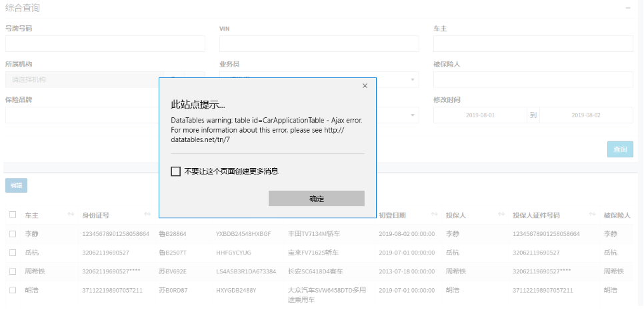Select the row checkbox for 李静

click(x=13, y=233)
